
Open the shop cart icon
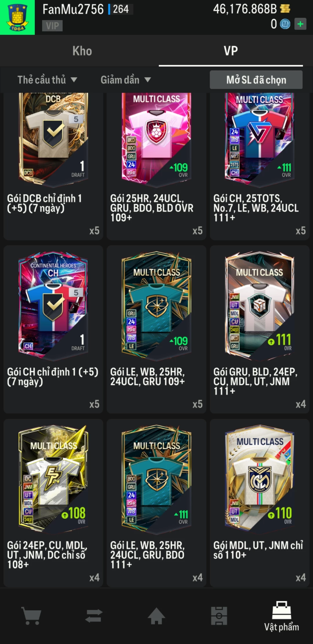(31, 616)
